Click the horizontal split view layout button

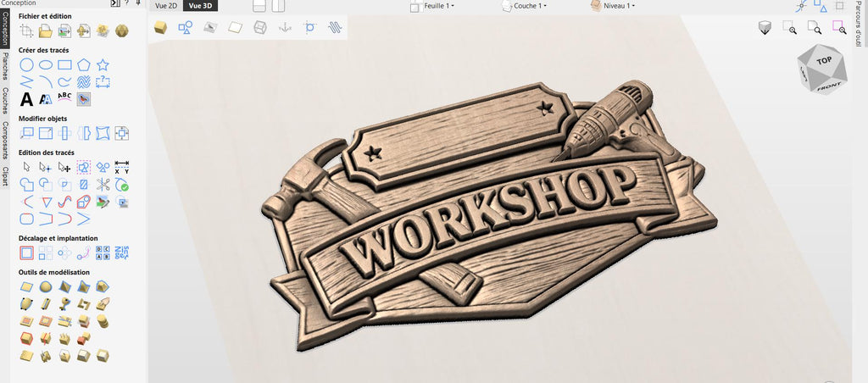point(259,6)
